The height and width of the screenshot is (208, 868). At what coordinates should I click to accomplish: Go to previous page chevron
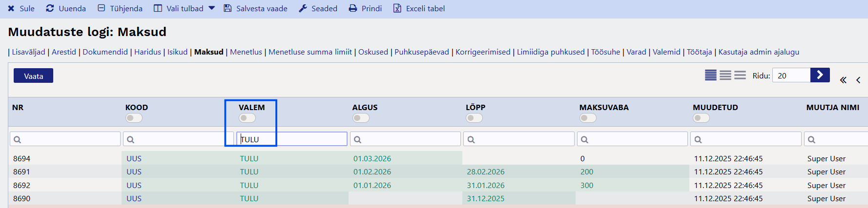(858, 80)
